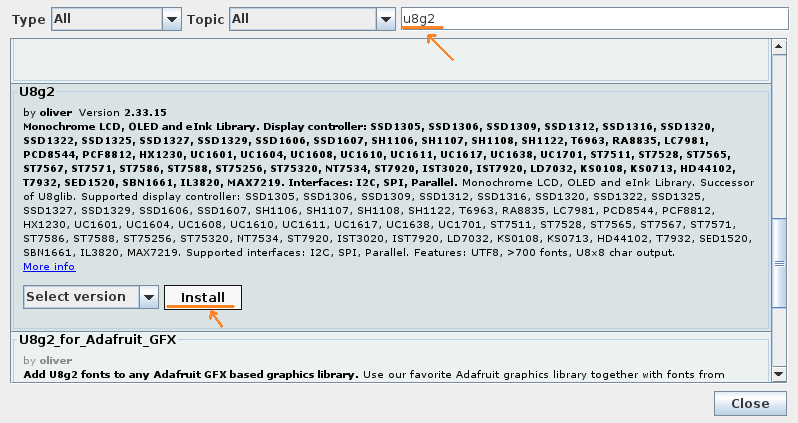The image size is (798, 423).
Task: Click the scrollbar down arrow
Action: (x=779, y=374)
